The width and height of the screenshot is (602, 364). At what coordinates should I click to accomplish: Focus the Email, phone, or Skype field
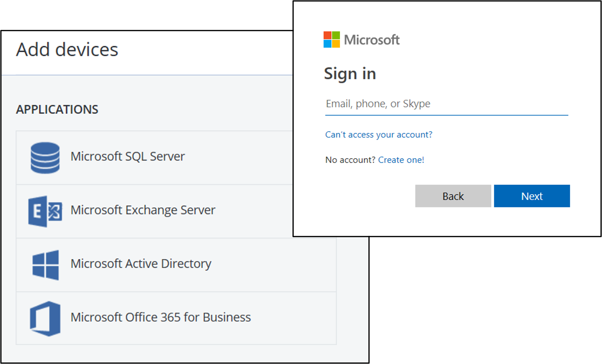[446, 104]
